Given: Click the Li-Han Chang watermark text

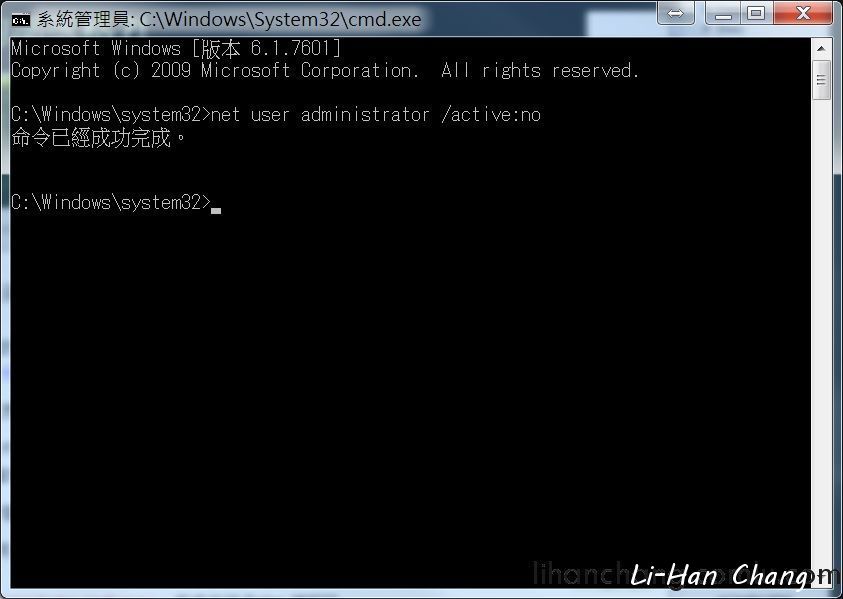Looking at the screenshot, I should 728,575.
